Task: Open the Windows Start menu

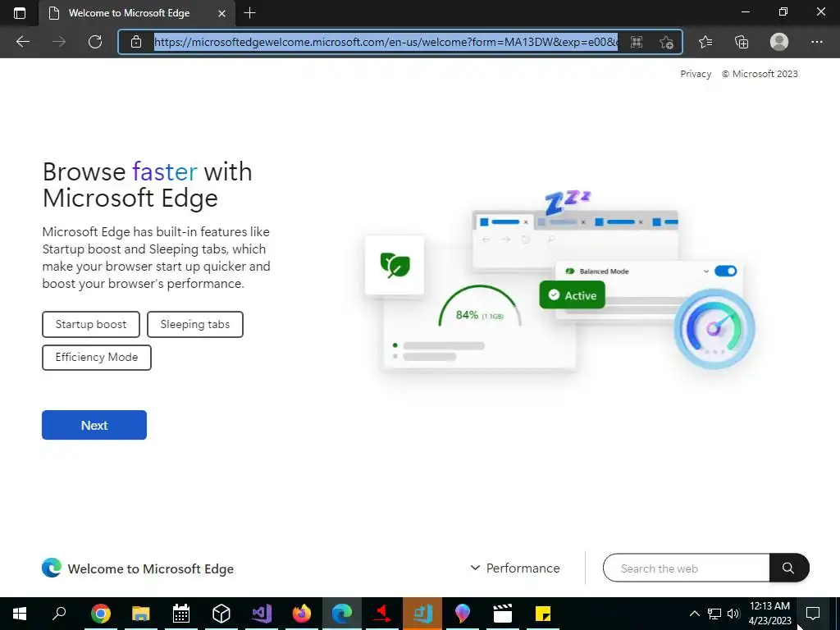Action: tap(20, 614)
